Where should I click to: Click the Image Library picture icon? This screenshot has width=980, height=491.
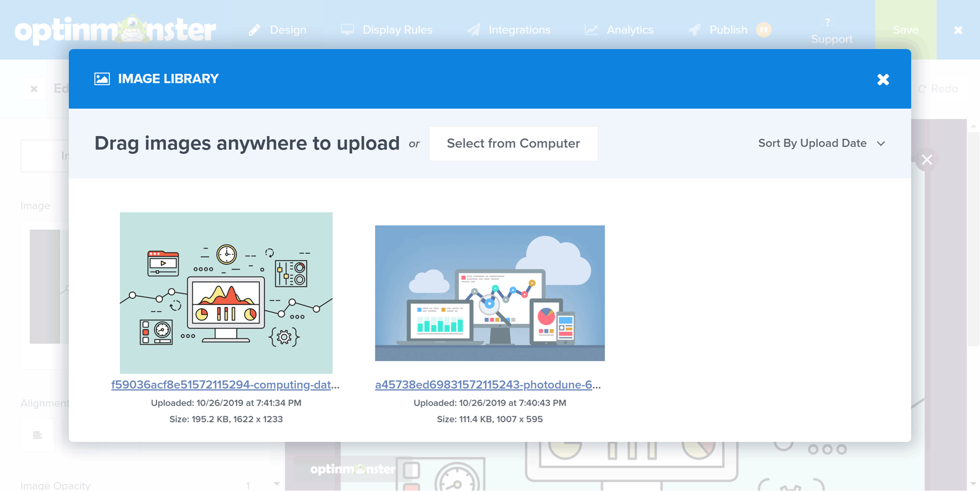click(x=102, y=79)
